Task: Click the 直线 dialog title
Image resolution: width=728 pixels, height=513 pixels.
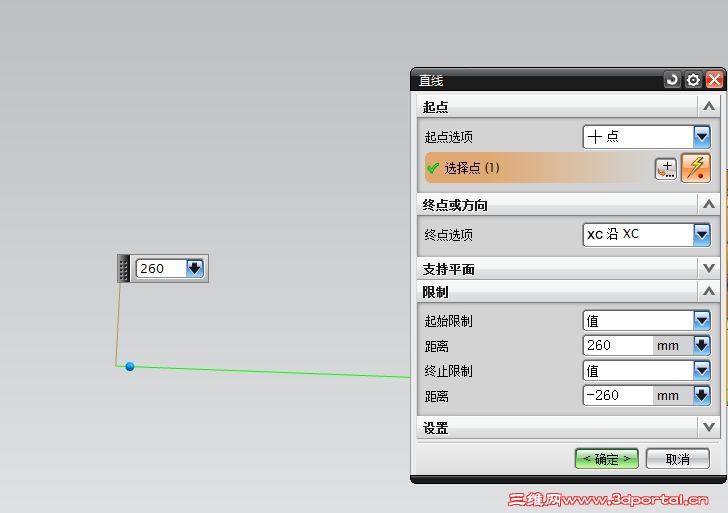Action: (431, 81)
